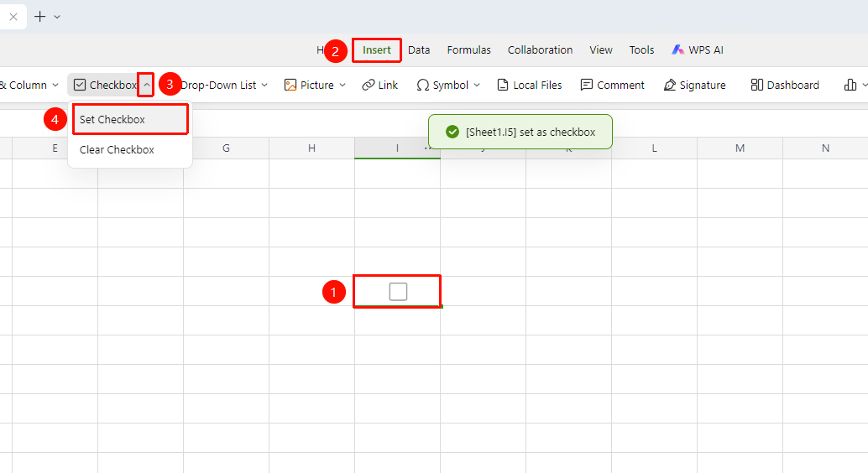Click the chart icon at toolbar end
Viewport: 868px width, 473px height.
pyautogui.click(x=850, y=86)
